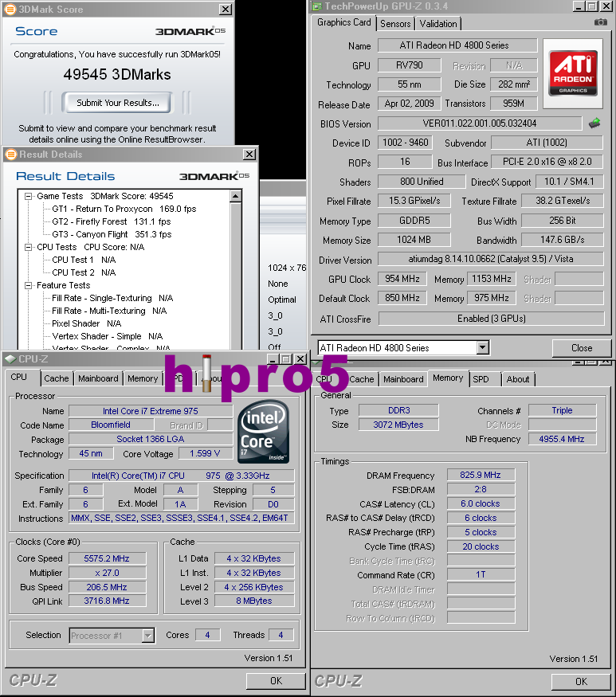This screenshot has height=697, width=616.
Task: Open the SPD tab in right CPU-Z
Action: 481,379
